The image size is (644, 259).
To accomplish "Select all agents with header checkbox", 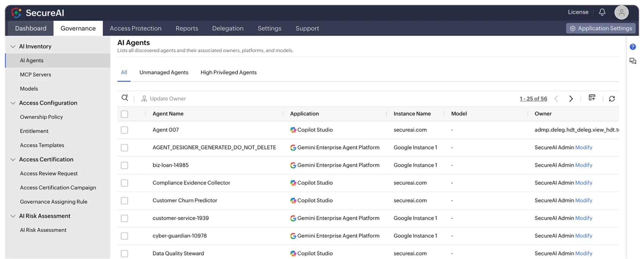I will click(125, 114).
